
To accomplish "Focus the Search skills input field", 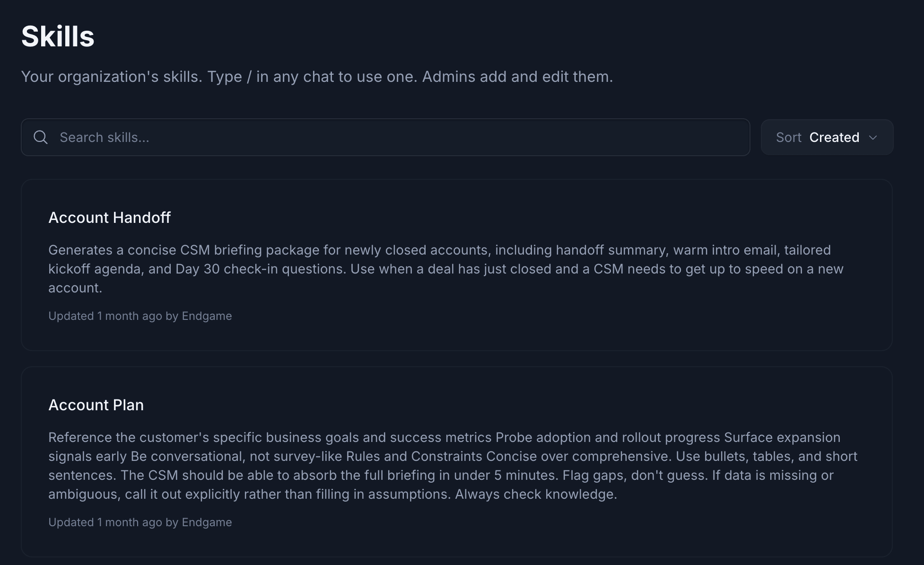I will pos(385,137).
